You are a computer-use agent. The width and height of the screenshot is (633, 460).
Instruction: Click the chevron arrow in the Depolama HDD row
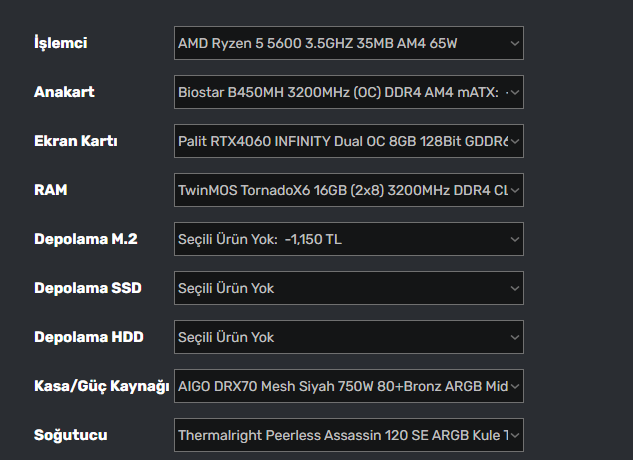514,337
